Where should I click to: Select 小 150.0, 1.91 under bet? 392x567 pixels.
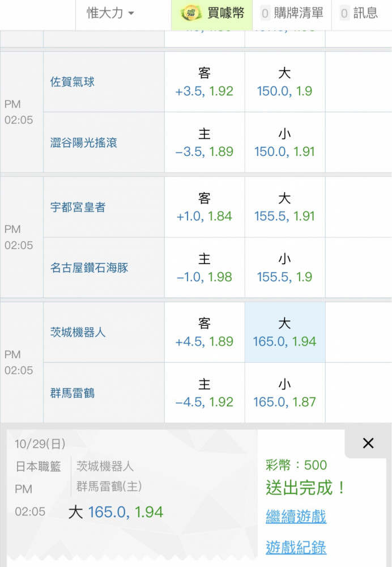[x=285, y=142]
